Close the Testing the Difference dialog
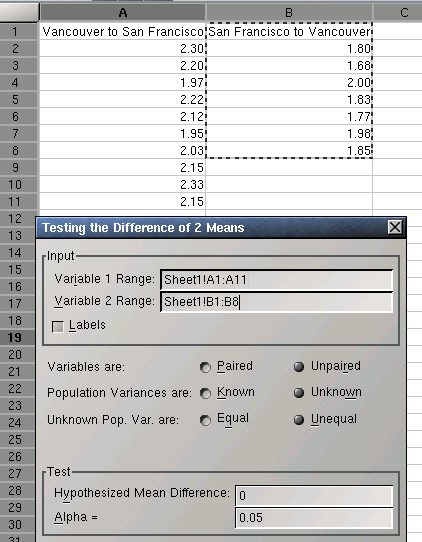The width and height of the screenshot is (422, 542). (395, 227)
